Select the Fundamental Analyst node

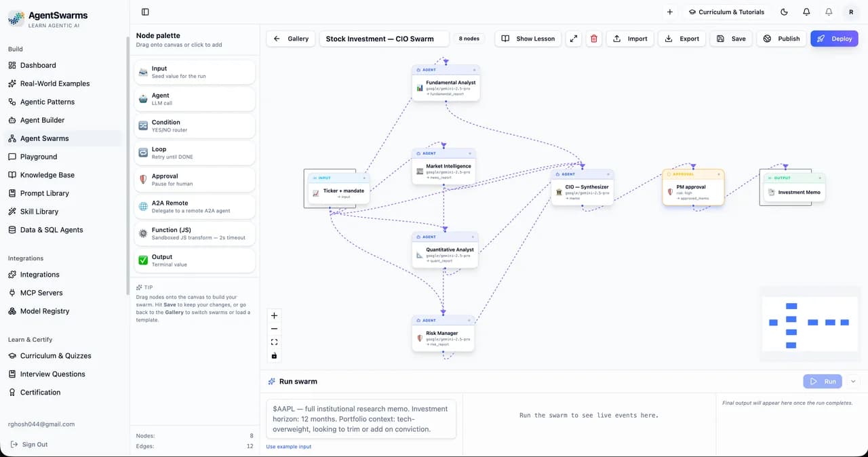point(446,83)
